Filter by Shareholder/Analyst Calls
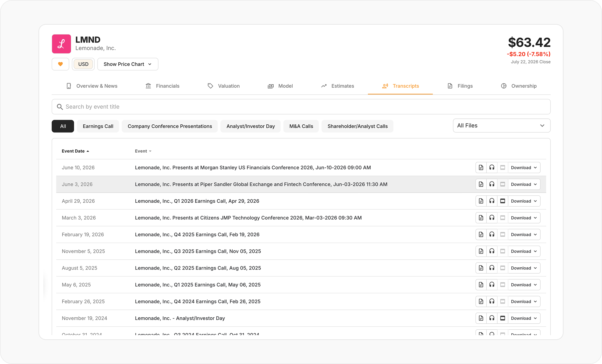The width and height of the screenshot is (602, 364). click(x=358, y=126)
